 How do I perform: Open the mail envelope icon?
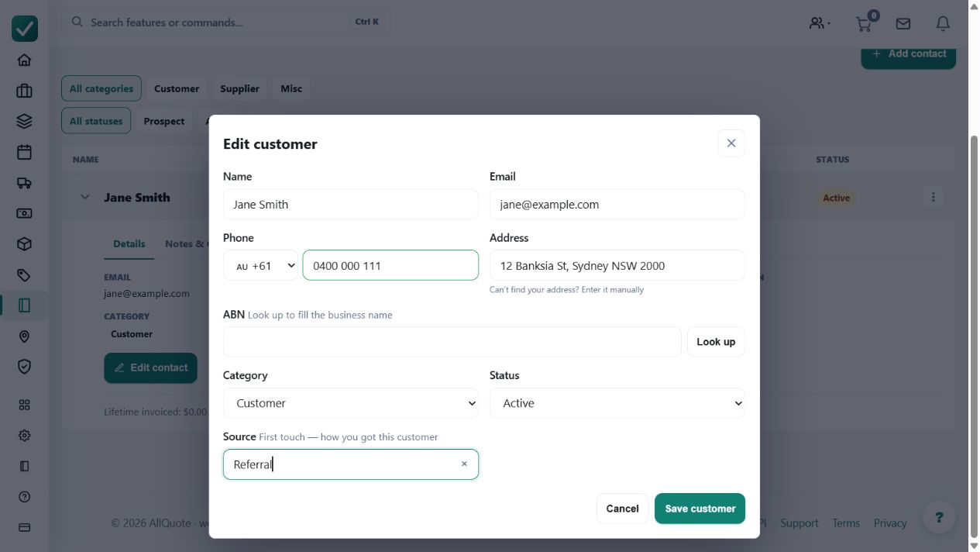[x=903, y=24]
